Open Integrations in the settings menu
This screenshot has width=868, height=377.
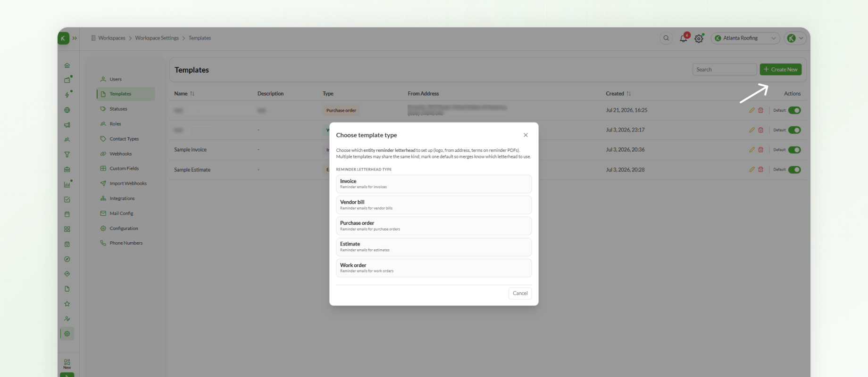(x=125, y=198)
